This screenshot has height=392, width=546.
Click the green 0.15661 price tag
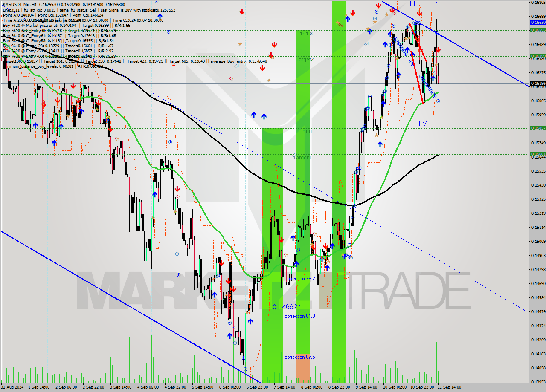(537, 154)
